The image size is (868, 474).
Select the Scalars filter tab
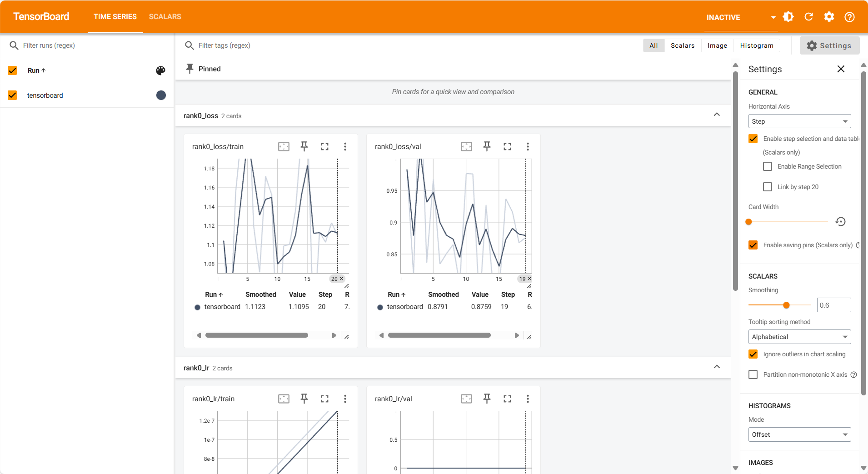683,45
